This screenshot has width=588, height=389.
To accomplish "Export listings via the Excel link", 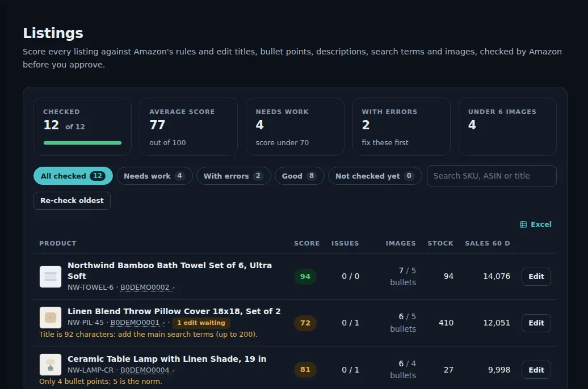I will tap(536, 225).
